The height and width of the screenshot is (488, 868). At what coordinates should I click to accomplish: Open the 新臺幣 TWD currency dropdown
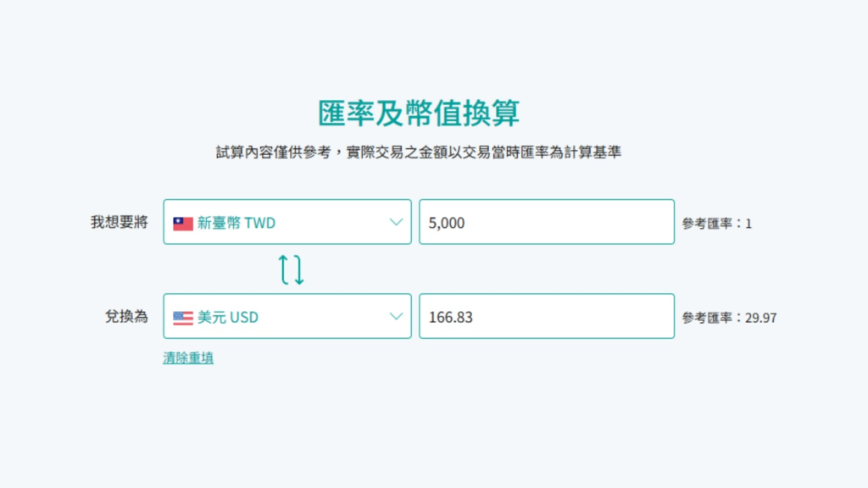tap(287, 221)
